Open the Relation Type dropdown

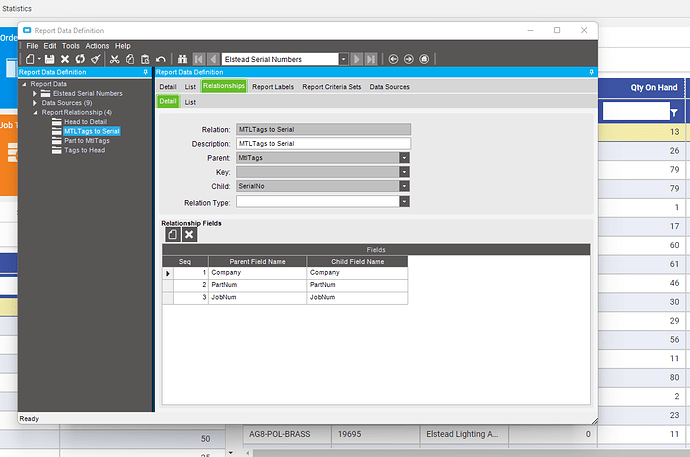coord(404,201)
